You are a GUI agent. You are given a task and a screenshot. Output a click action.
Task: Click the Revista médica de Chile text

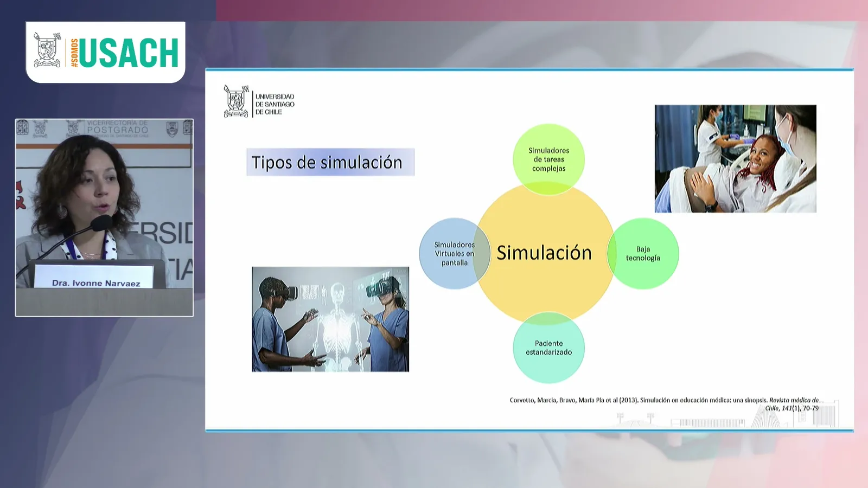[x=793, y=404]
